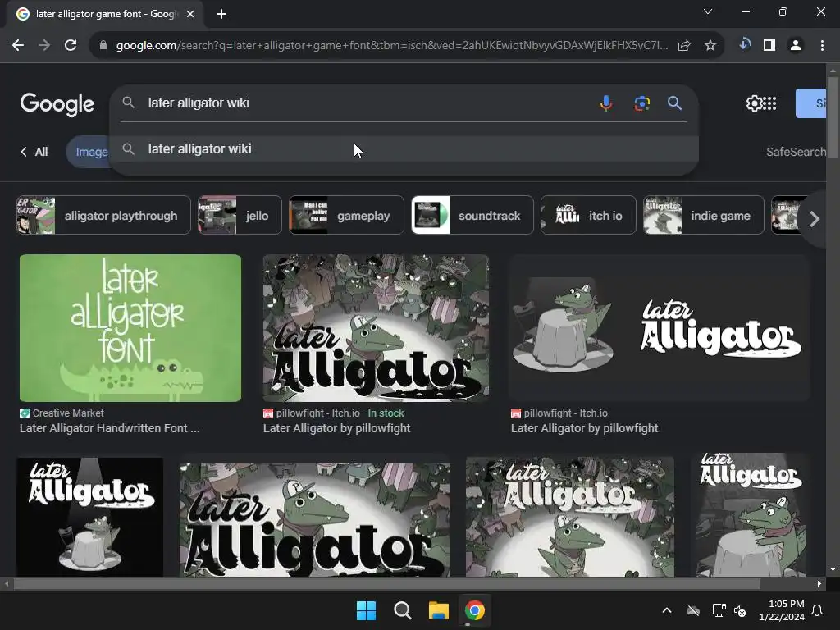Open Windows Start menu

point(367,610)
